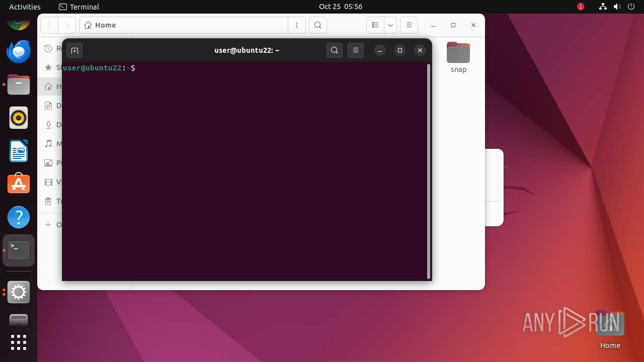Minimize the Files window
Viewport: 644px width, 362px height.
[x=433, y=25]
